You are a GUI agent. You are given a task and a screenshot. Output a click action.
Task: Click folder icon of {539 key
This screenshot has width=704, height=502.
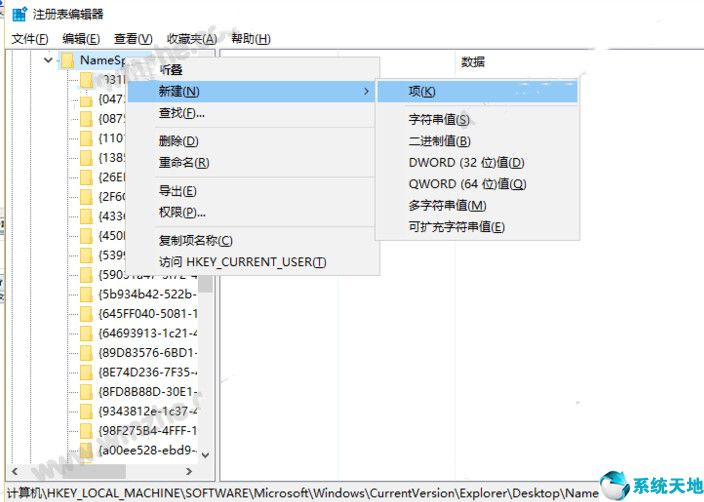point(86,255)
